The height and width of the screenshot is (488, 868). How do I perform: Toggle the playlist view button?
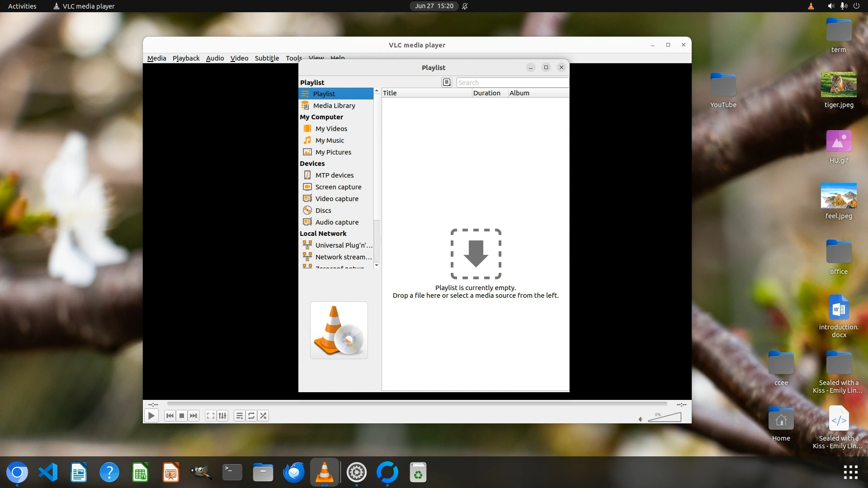(x=240, y=416)
